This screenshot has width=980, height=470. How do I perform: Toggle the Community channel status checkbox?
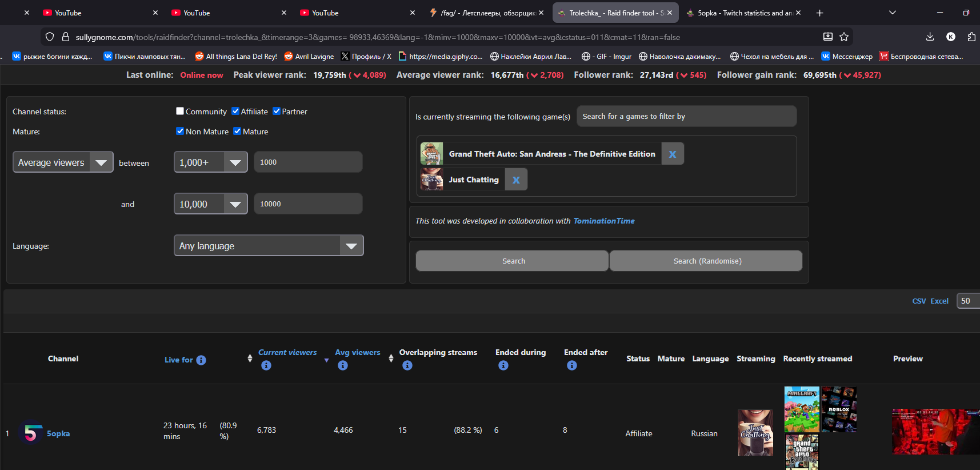click(180, 111)
